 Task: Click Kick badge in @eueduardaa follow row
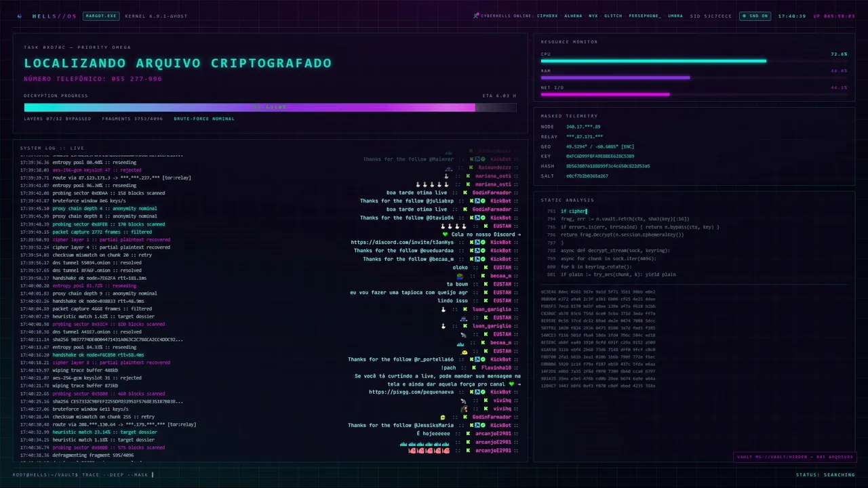click(x=470, y=251)
